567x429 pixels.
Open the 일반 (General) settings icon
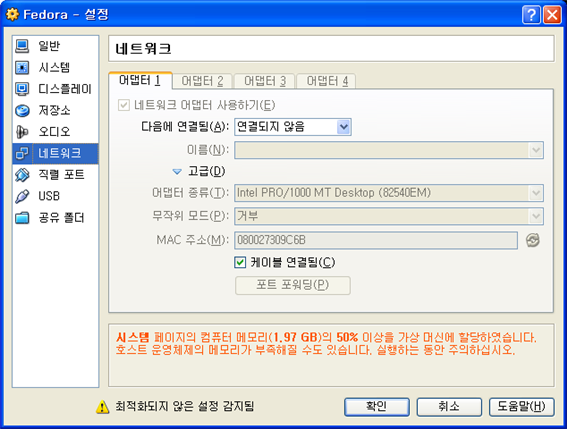[x=22, y=46]
